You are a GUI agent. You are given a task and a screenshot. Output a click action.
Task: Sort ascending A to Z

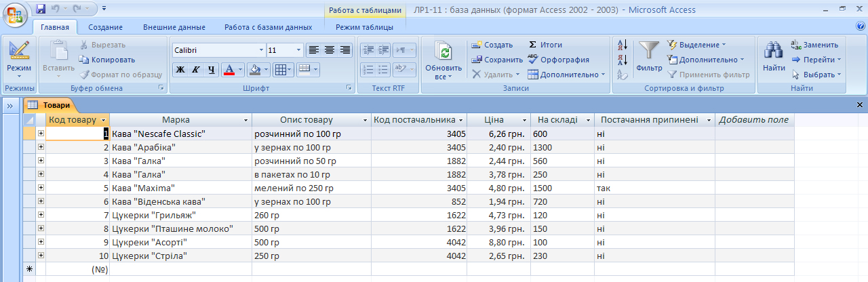pos(623,45)
